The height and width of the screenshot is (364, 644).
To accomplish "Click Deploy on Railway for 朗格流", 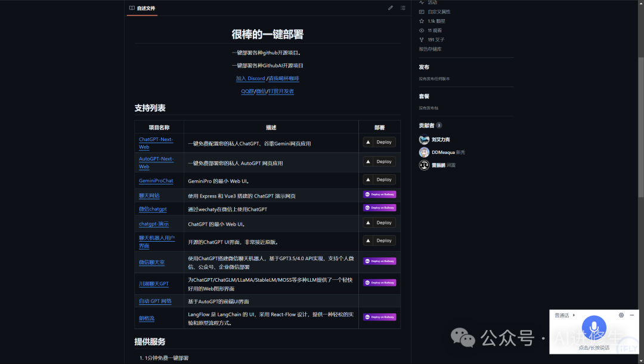I will 379,317.
